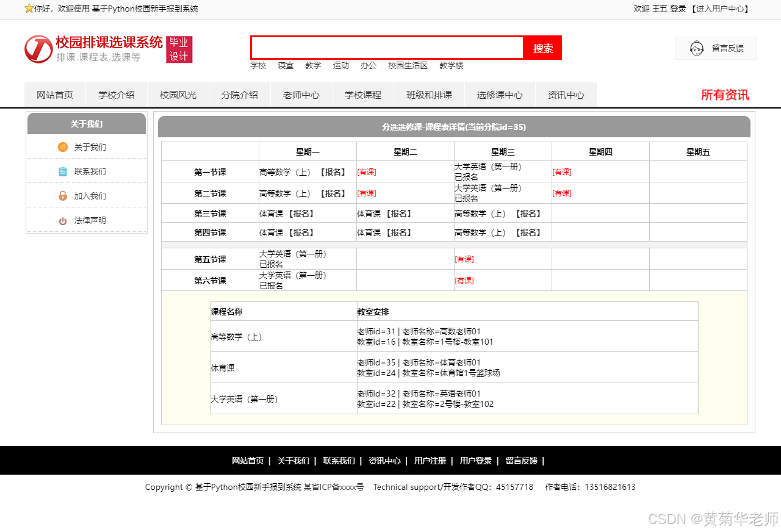Click 报名 for Tuesday third period 体育课
Image resolution: width=781 pixels, height=532 pixels.
(400, 214)
